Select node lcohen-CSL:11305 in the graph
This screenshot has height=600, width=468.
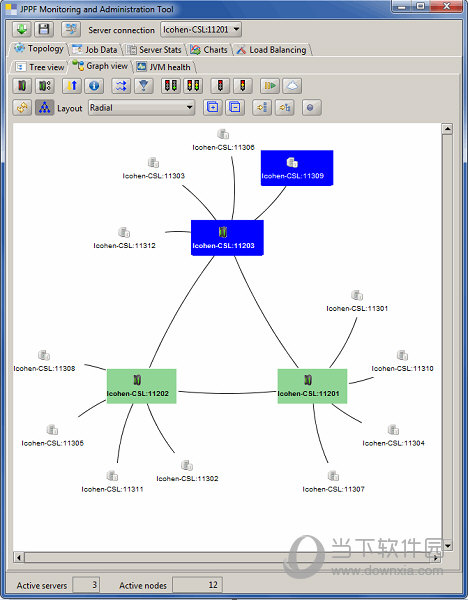tap(52, 436)
